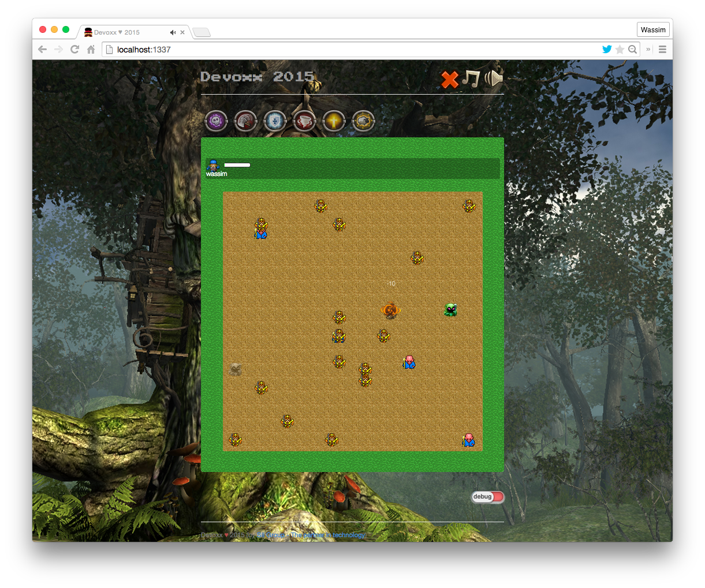Open the browser home page
Viewport: 705px width, 588px height.
coord(91,50)
